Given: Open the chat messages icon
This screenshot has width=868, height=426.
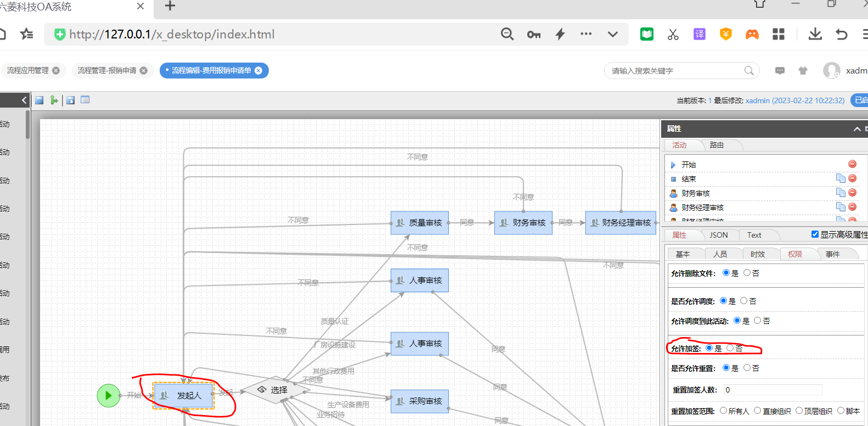Looking at the screenshot, I should pyautogui.click(x=780, y=71).
